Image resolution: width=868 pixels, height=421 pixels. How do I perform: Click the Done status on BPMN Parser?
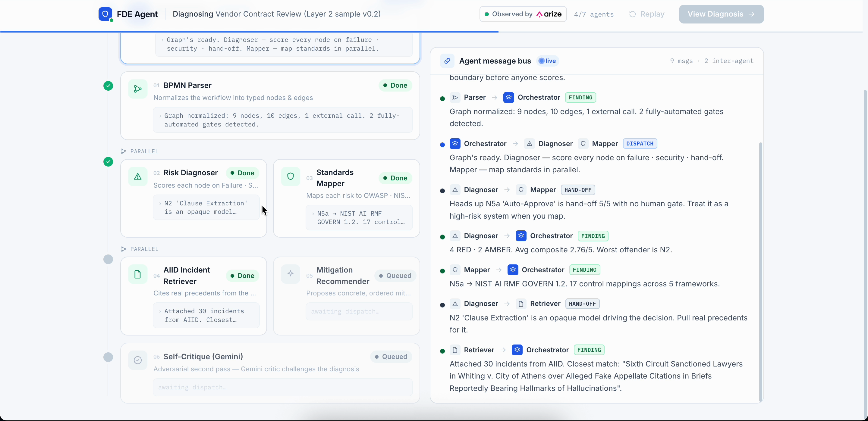pyautogui.click(x=395, y=86)
